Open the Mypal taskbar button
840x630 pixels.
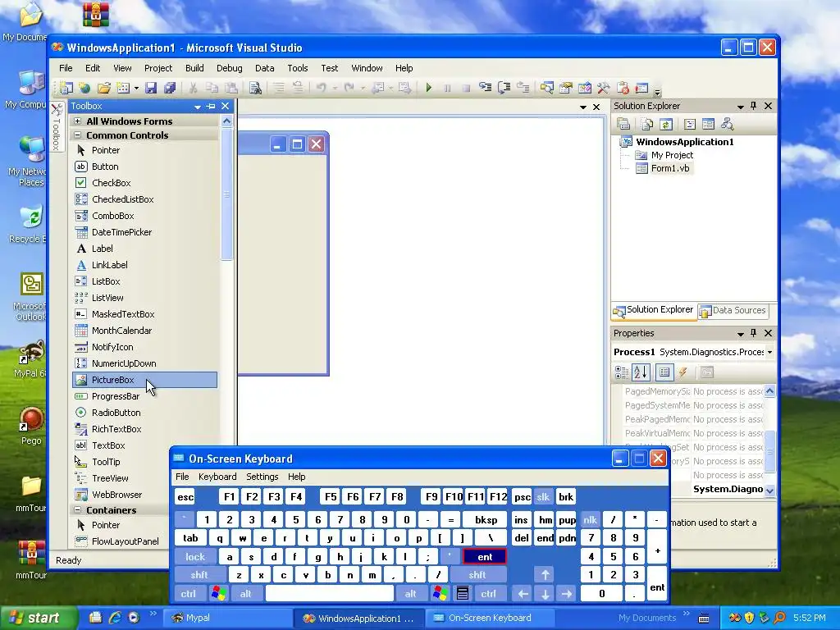pos(228,618)
